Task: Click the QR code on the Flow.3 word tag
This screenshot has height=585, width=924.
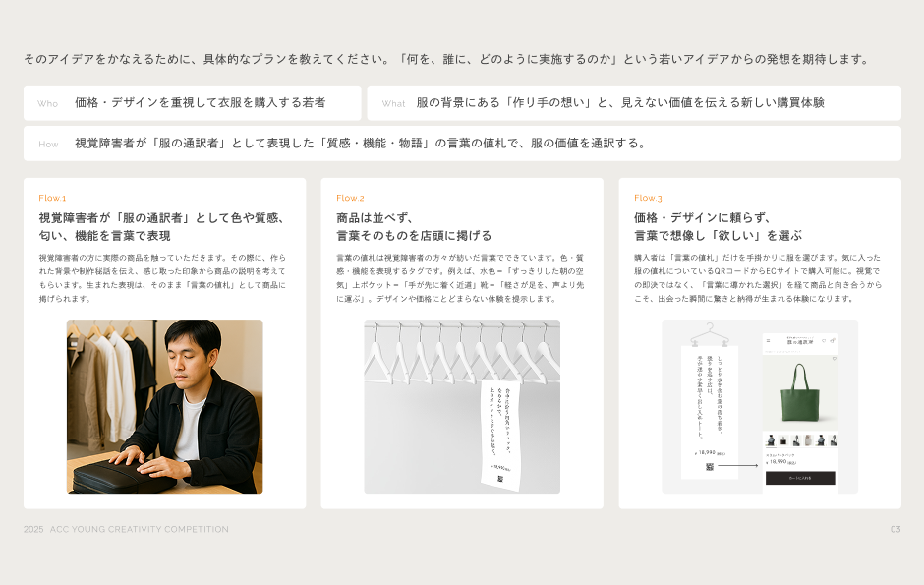Action: click(x=710, y=467)
